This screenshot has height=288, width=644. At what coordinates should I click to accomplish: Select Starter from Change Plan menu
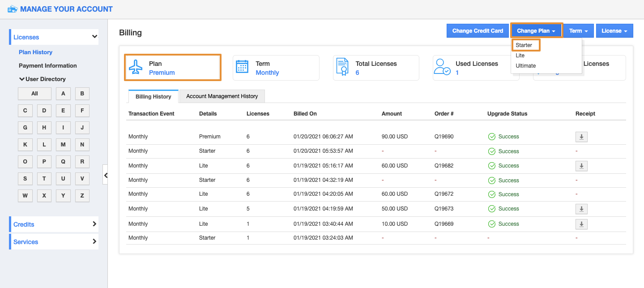tap(524, 45)
